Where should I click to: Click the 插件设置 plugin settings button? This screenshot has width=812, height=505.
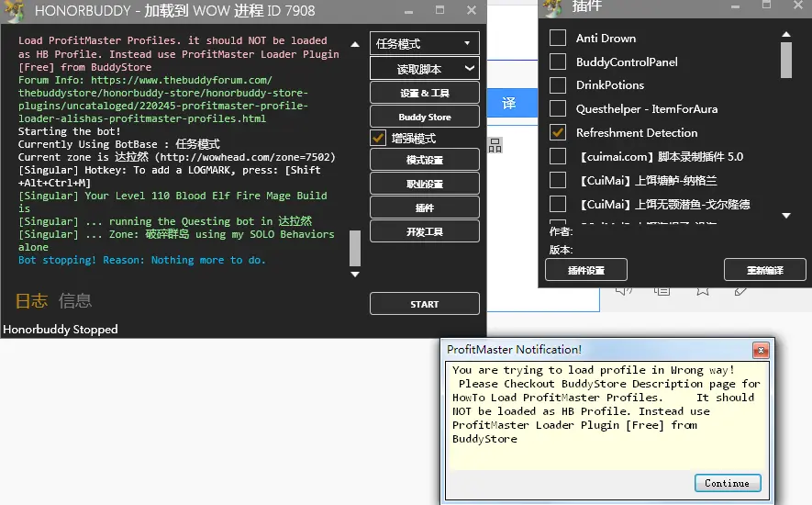pyautogui.click(x=586, y=270)
